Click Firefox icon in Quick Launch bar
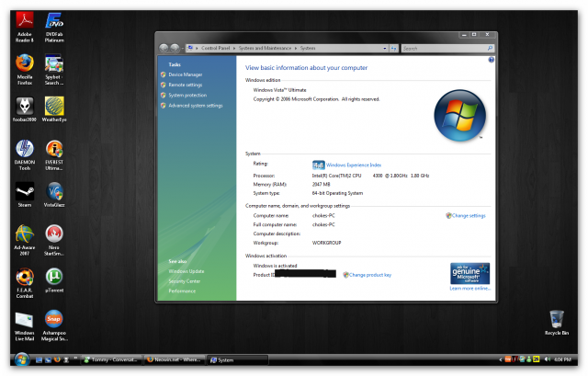This screenshot has height=376, width=588. click(57, 359)
